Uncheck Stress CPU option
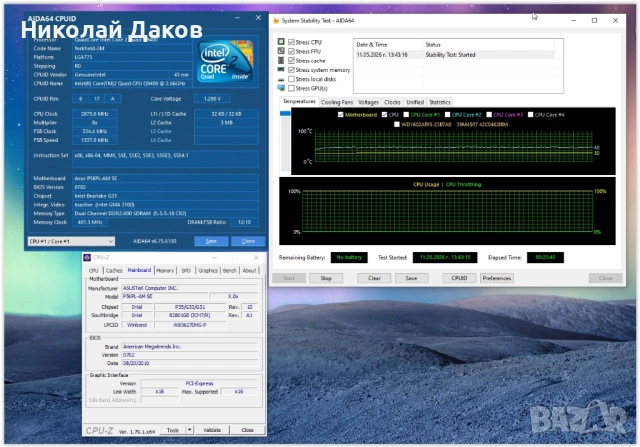The image size is (640, 447). (x=291, y=42)
